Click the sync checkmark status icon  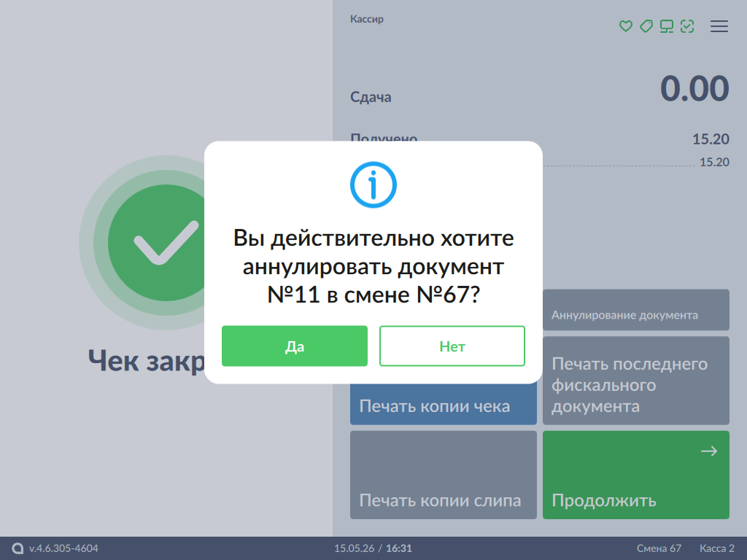tap(687, 26)
